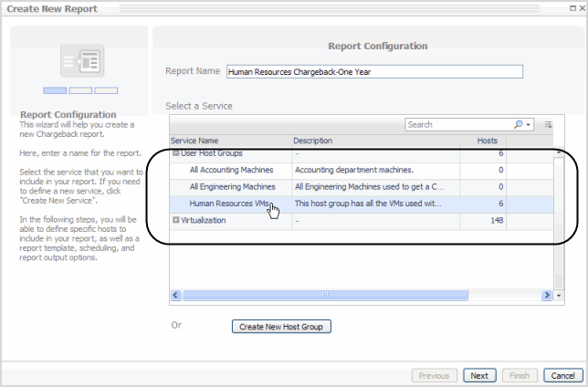Expand the Virtualization node

point(175,220)
